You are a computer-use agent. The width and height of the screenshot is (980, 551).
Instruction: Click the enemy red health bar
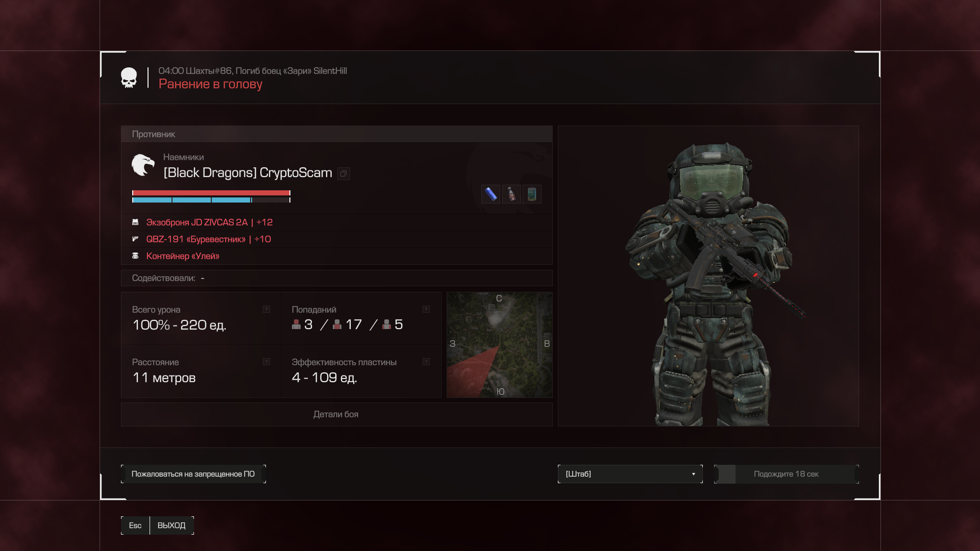(x=211, y=193)
